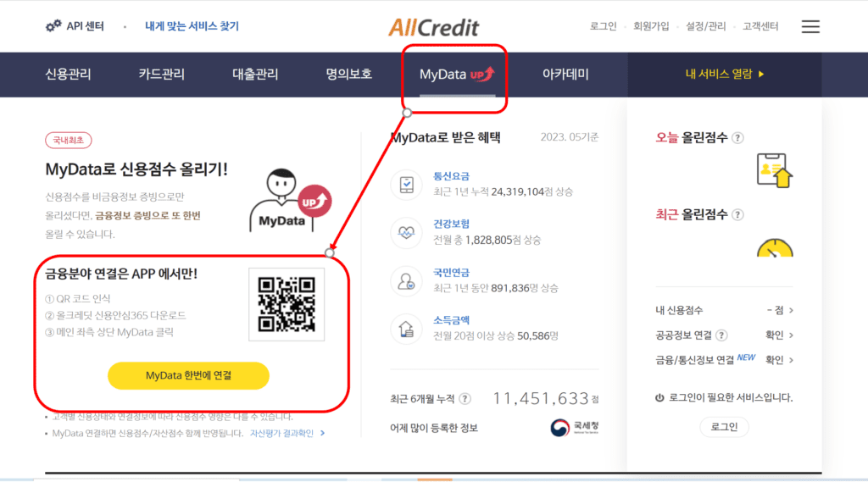Click 어제 많이 등록한 정보 text
Viewport: 868px width, 482px height.
[433, 428]
